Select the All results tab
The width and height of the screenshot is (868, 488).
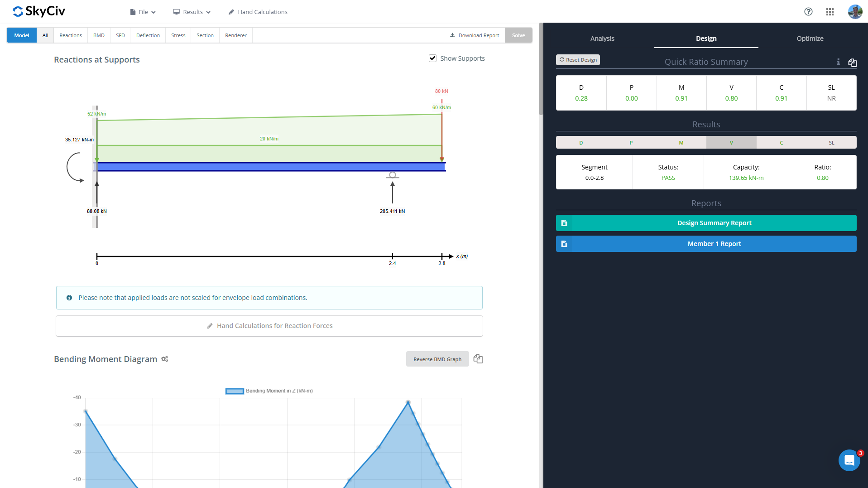tap(45, 35)
